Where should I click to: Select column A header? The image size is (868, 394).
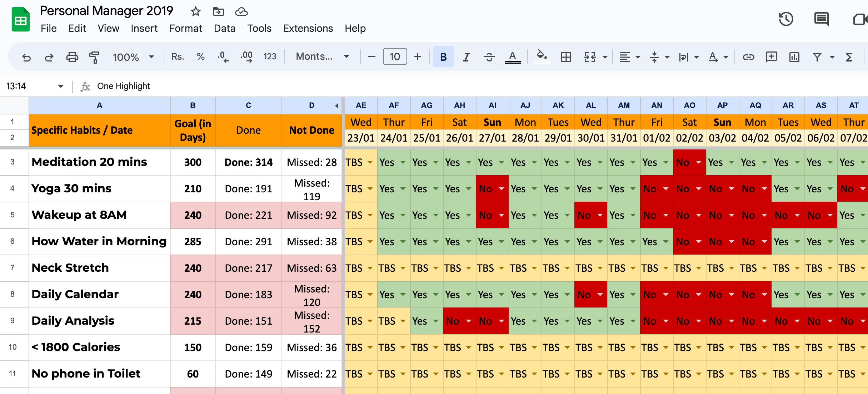pos(99,105)
